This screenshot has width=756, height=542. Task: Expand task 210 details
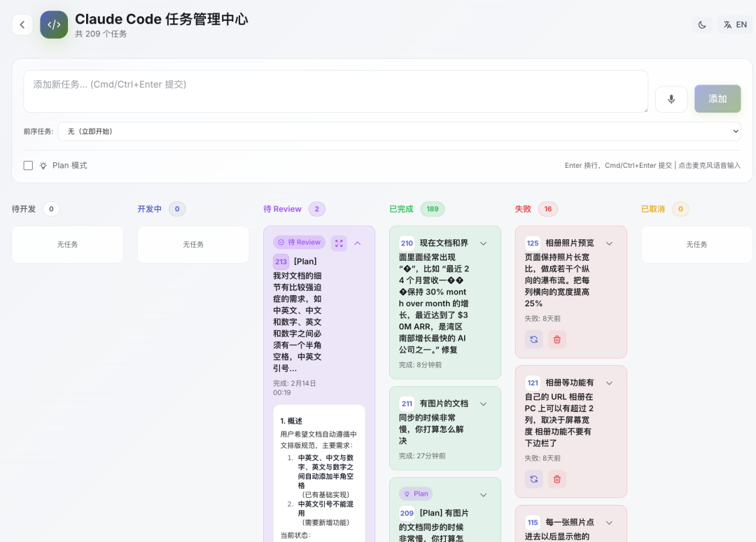[x=483, y=243]
